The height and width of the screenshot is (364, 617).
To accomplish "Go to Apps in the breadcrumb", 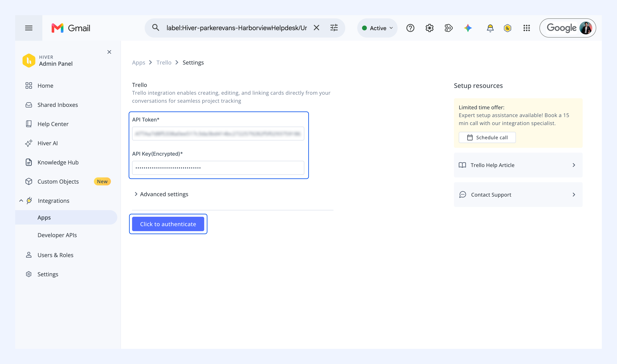I will pyautogui.click(x=139, y=63).
